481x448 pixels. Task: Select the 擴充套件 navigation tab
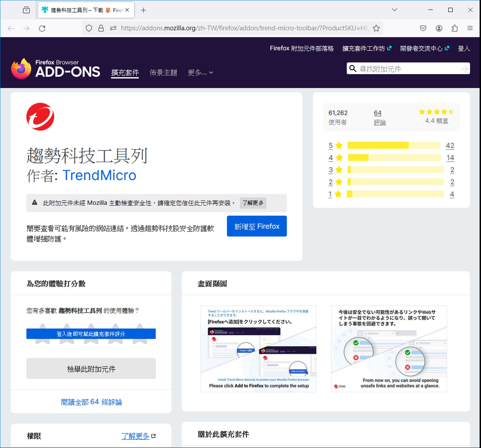pyautogui.click(x=125, y=73)
